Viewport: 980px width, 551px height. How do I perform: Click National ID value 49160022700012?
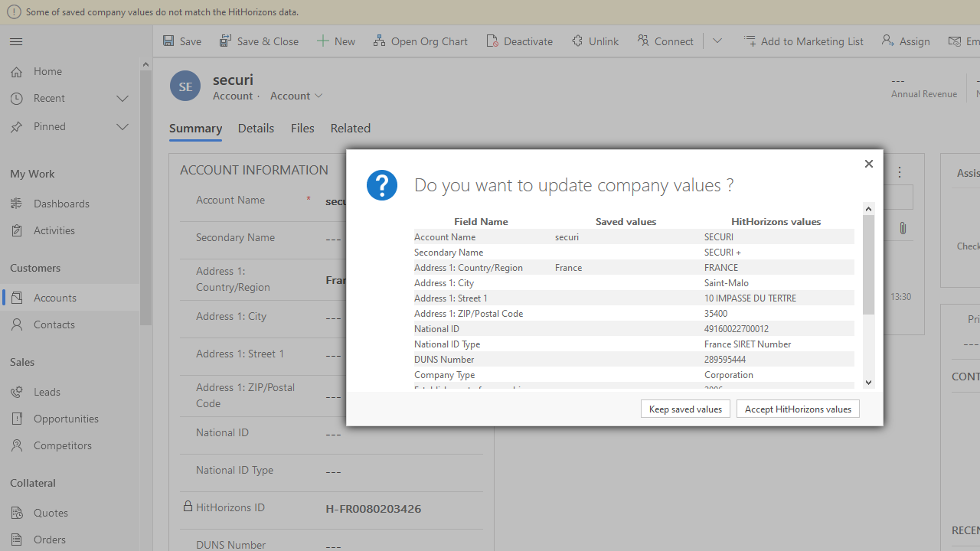tap(737, 329)
